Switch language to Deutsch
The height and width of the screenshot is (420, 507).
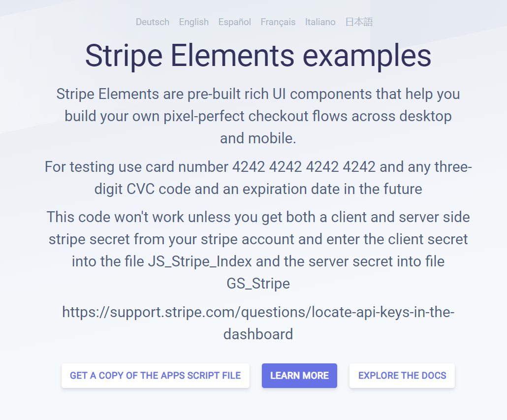(x=153, y=22)
